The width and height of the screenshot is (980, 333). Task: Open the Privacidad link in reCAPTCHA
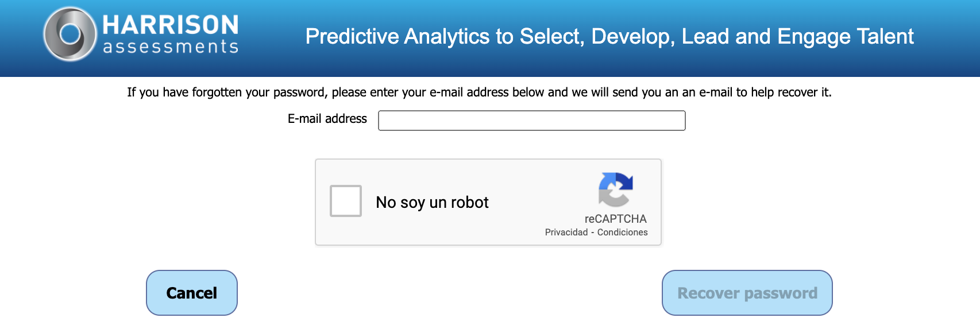pyautogui.click(x=566, y=232)
